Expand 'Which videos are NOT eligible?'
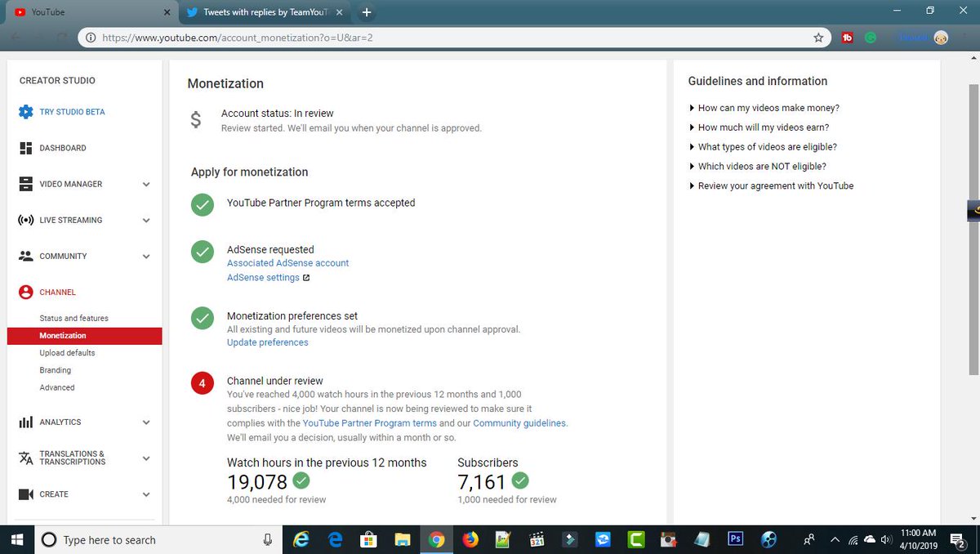 (758, 167)
